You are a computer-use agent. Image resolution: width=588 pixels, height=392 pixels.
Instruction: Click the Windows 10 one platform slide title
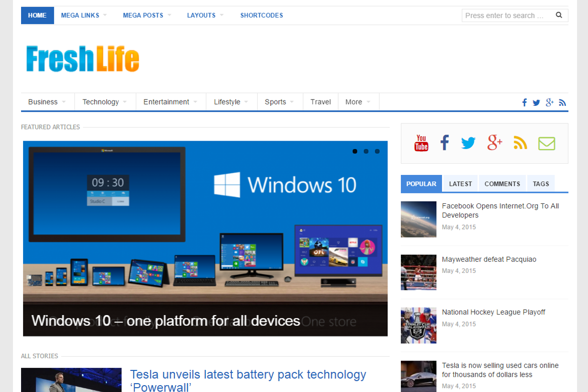tap(166, 320)
